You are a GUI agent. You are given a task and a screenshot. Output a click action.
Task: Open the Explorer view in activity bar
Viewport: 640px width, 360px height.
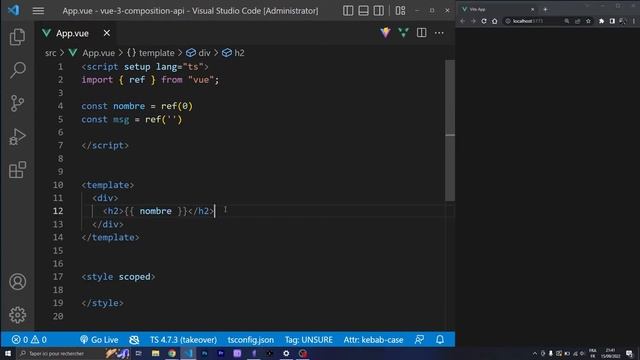click(17, 37)
